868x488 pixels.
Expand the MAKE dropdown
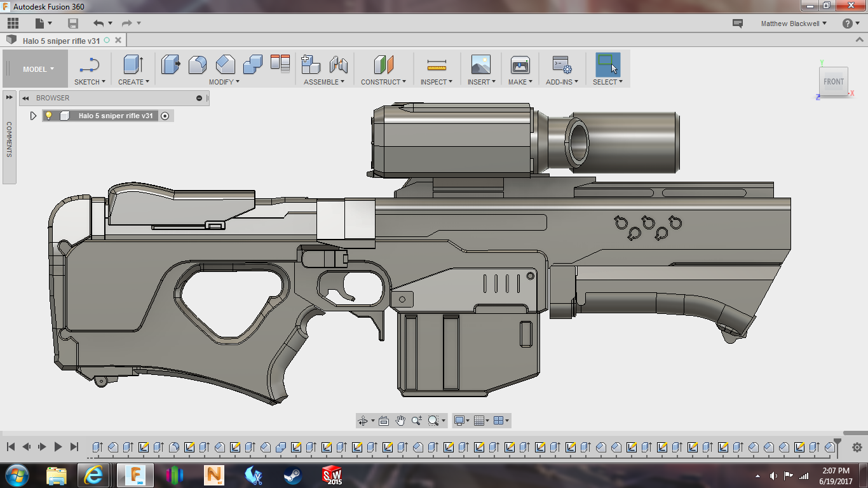tap(520, 82)
